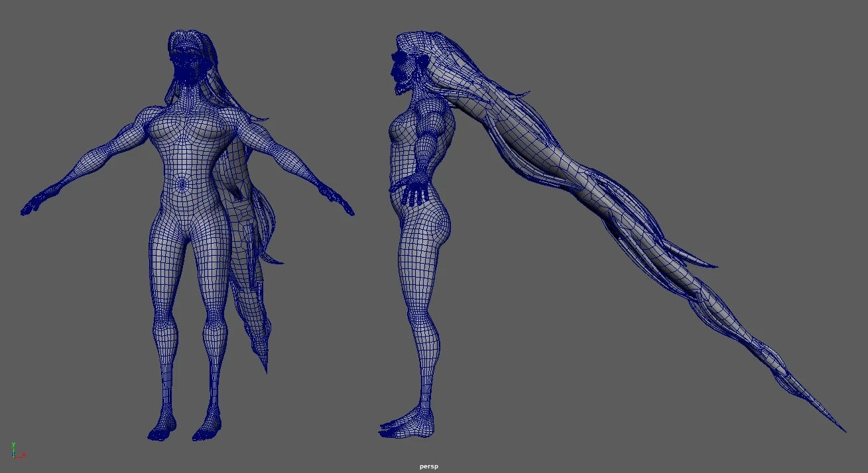
Task: Select the front-facing model's right-side knee
Action: pyautogui.click(x=214, y=325)
